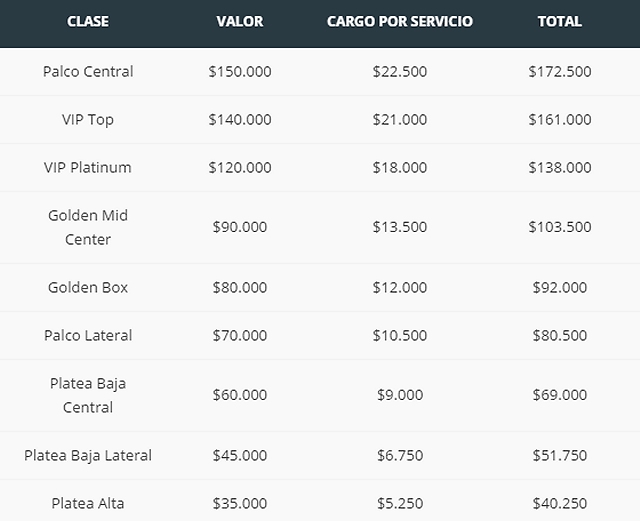The width and height of the screenshot is (640, 521).
Task: Click the VIP Platinum class name
Action: (88, 167)
